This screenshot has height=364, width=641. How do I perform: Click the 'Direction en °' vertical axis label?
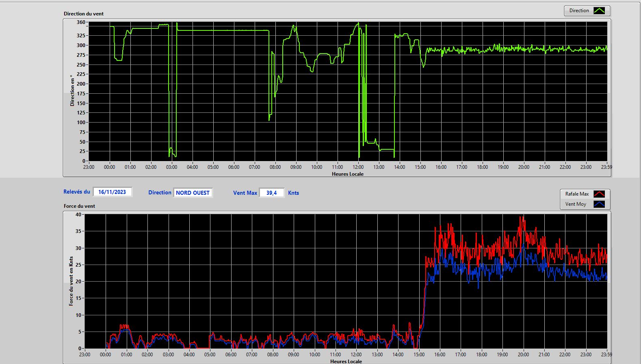[x=72, y=90]
